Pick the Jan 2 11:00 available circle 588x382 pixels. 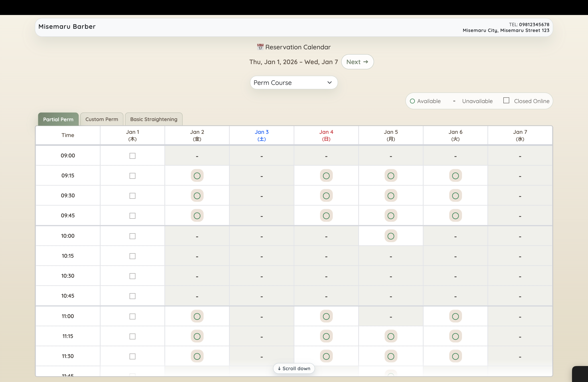197,316
